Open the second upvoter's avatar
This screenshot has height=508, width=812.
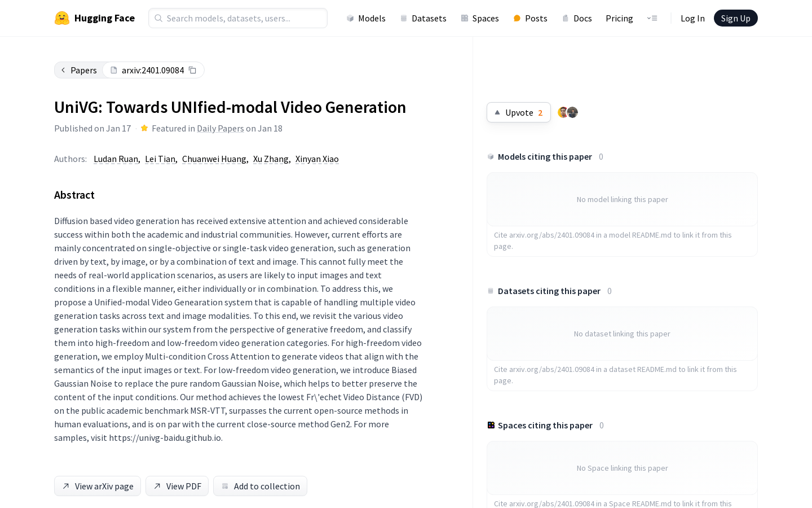[572, 112]
